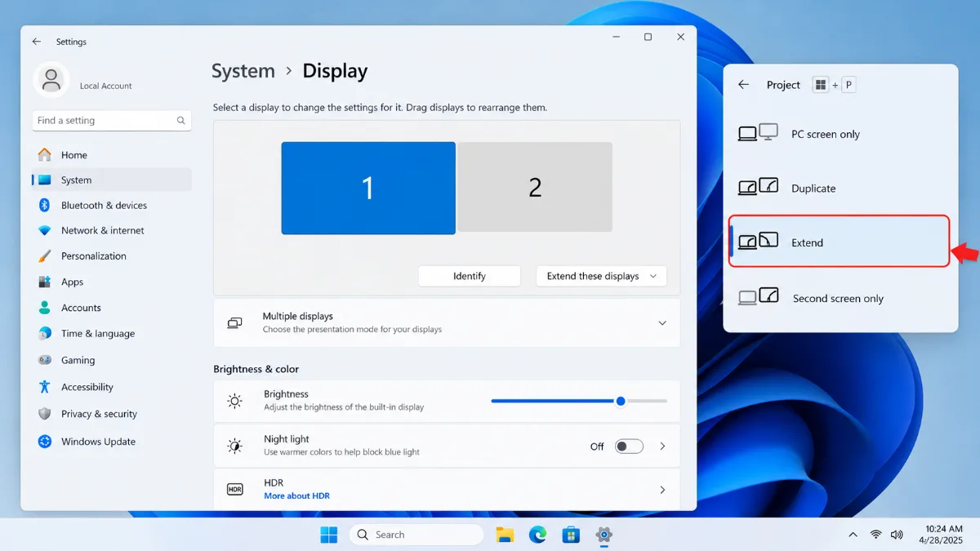
Task: Open Network & internet settings page
Action: coord(112,230)
